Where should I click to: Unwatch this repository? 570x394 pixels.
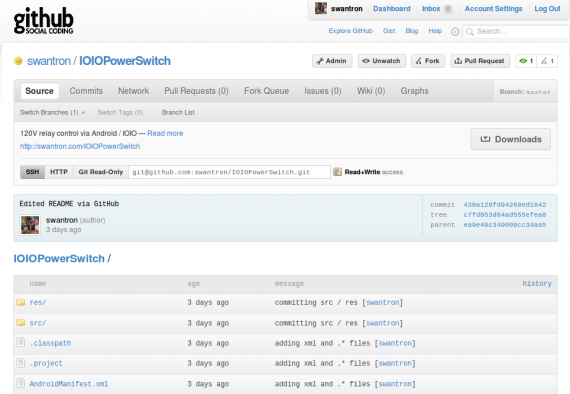381,61
